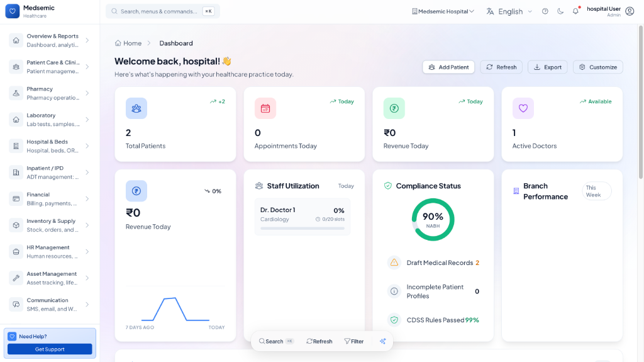
Task: Click the notification bell icon
Action: point(575,11)
